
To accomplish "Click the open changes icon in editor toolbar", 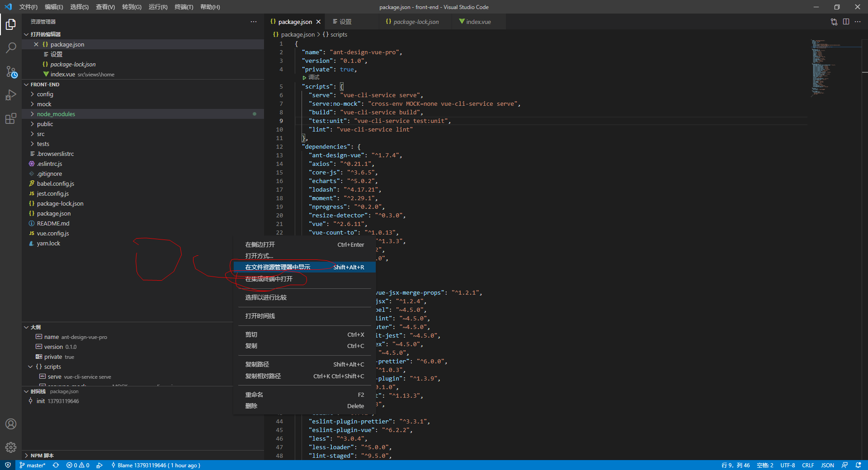I will (x=834, y=22).
